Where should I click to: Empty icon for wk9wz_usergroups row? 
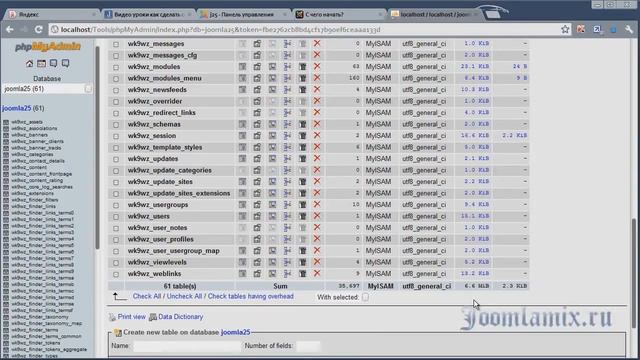point(302,204)
